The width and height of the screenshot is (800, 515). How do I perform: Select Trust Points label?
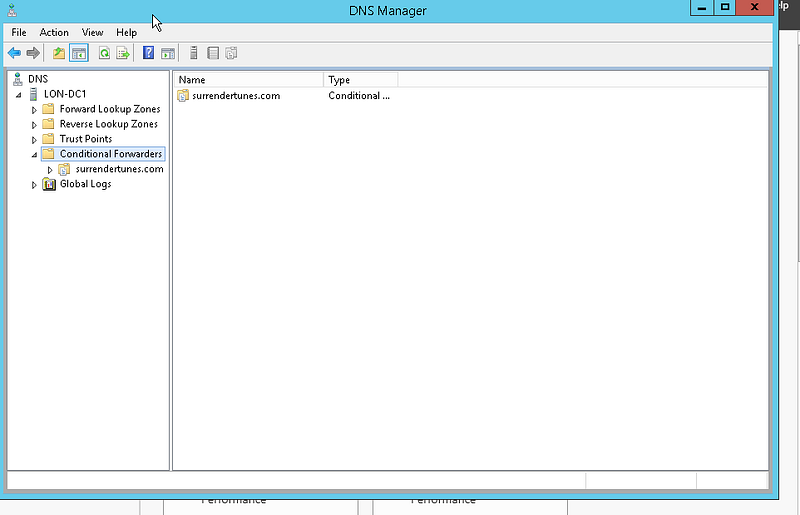click(86, 138)
